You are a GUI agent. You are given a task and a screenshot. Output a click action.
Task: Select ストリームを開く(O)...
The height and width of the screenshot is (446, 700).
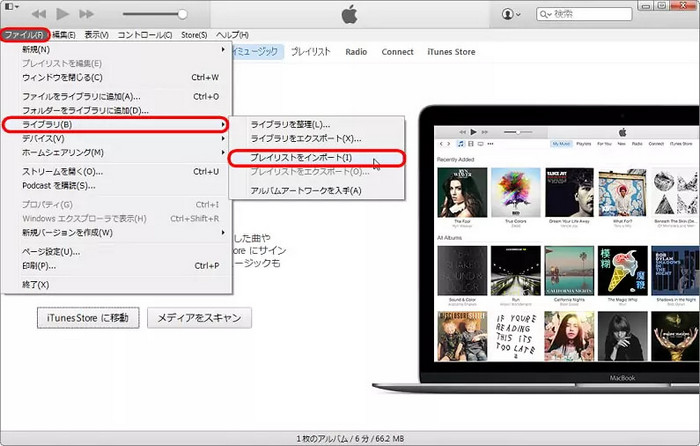point(117,171)
